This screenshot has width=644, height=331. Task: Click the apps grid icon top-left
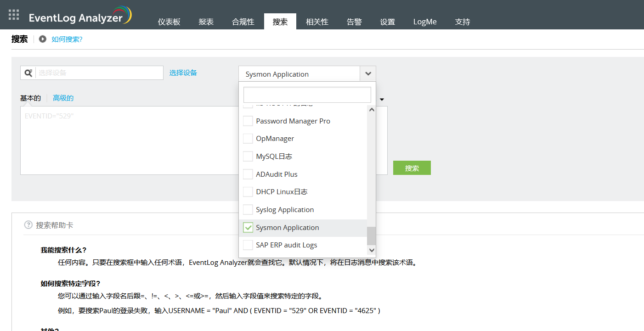[x=13, y=14]
